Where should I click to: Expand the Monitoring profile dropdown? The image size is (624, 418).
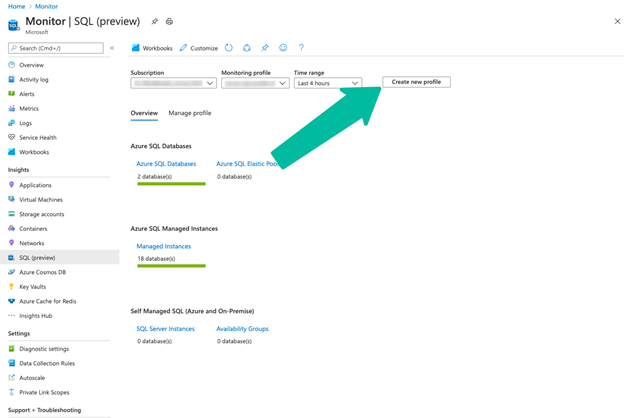255,83
